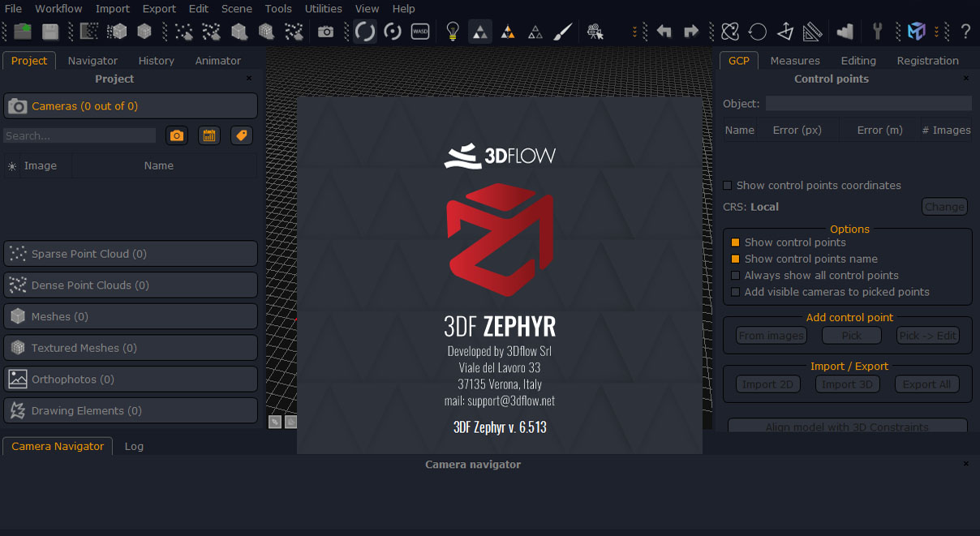Toggle the light bulb lighting icon

coord(453,32)
